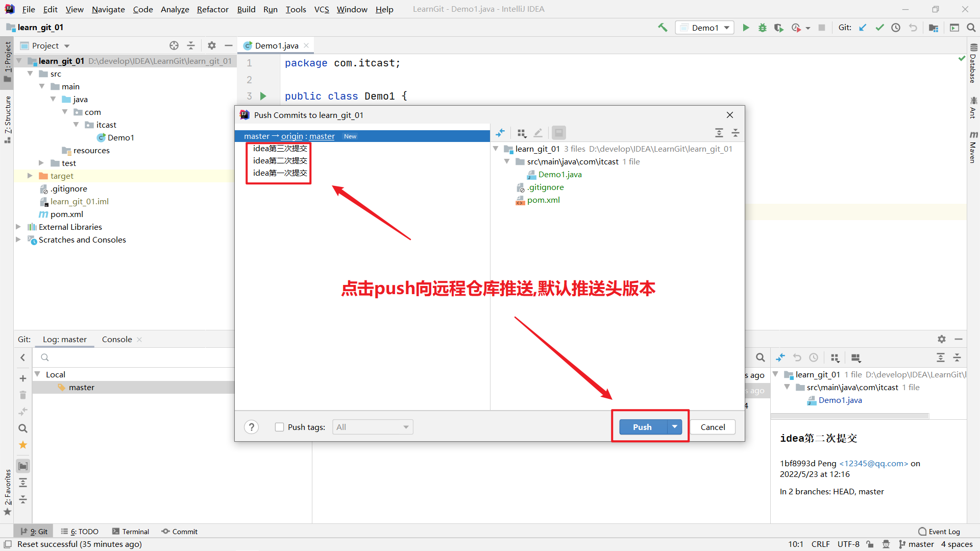Image resolution: width=980 pixels, height=551 pixels.
Task: Open Search Everywhere magnifier icon
Action: (971, 28)
